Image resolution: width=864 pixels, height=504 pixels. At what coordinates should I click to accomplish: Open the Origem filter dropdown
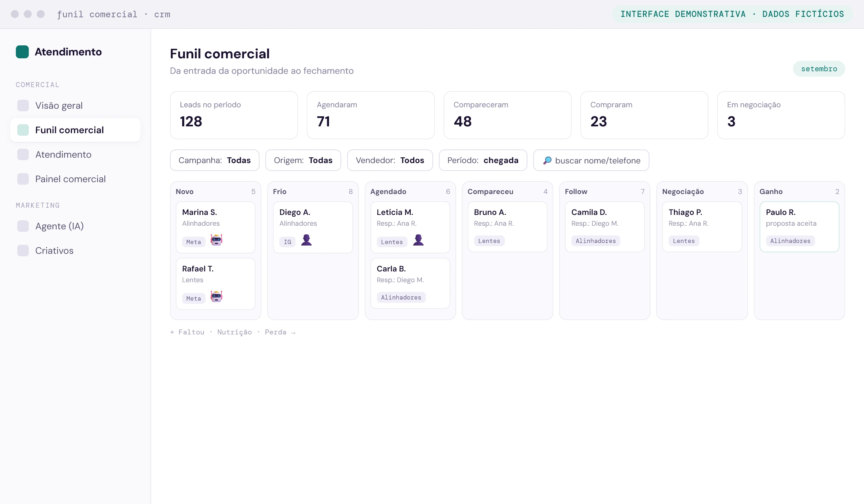pos(303,160)
